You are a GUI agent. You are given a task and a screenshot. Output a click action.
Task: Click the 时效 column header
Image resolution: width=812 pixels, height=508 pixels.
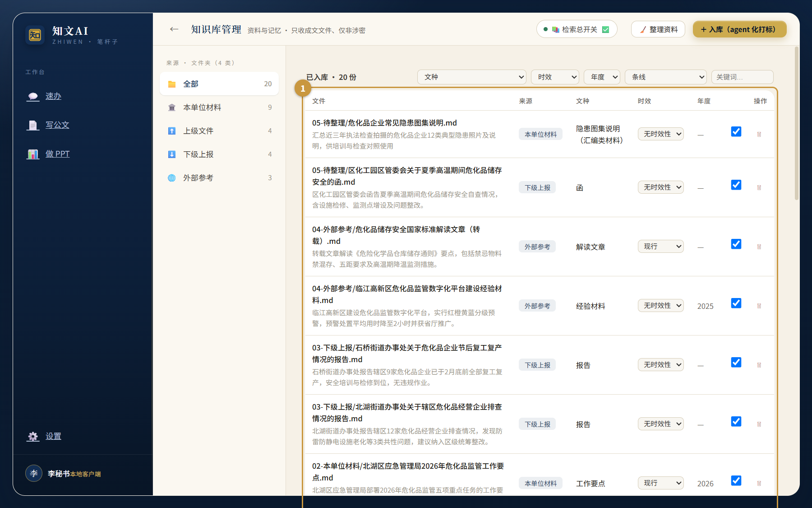point(644,101)
